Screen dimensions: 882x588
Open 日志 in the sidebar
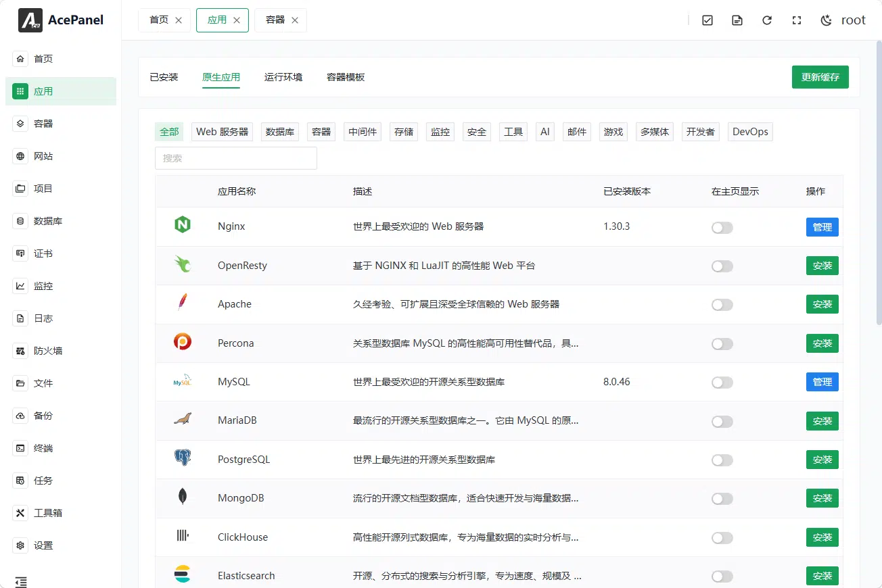(x=61, y=318)
